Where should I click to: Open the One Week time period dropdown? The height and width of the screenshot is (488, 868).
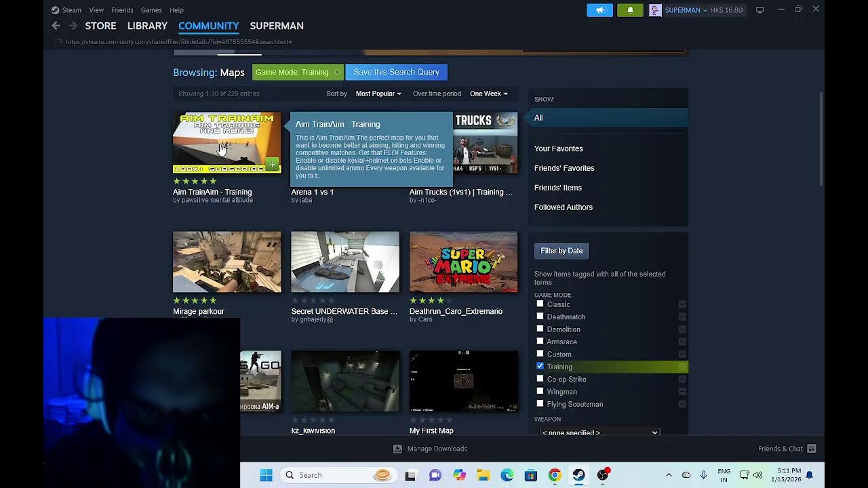(488, 94)
